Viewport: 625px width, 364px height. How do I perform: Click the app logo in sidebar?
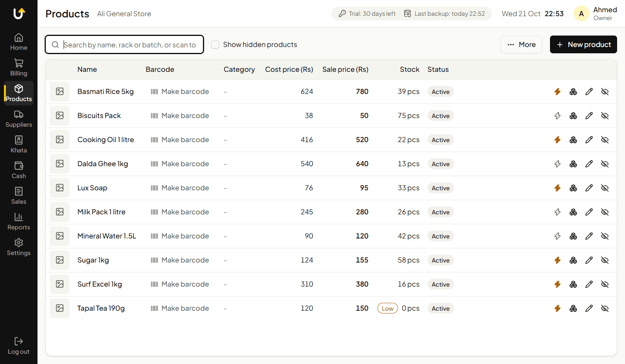click(19, 14)
